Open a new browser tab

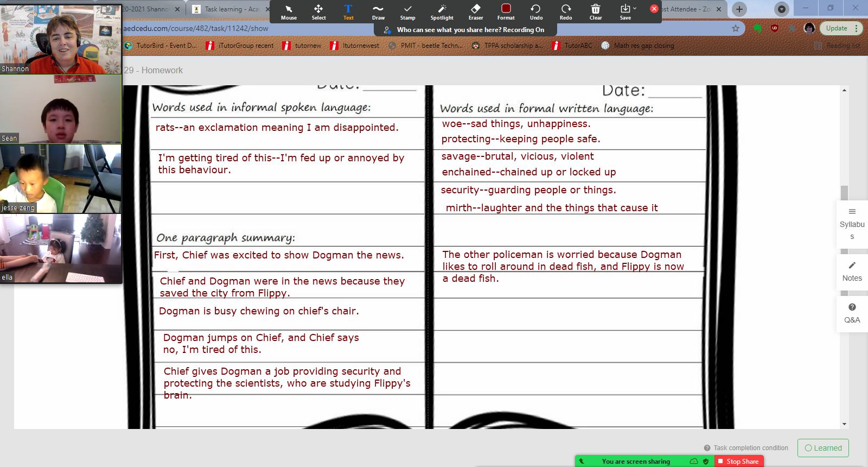[x=739, y=9]
